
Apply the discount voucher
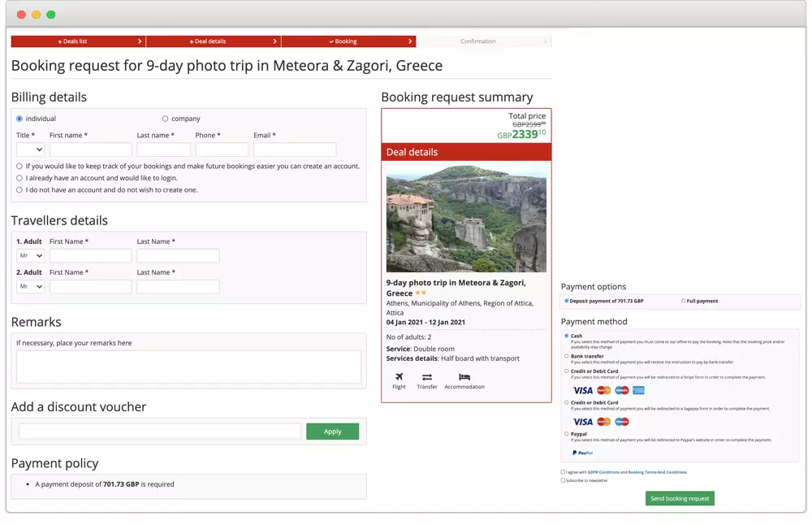[x=332, y=432]
